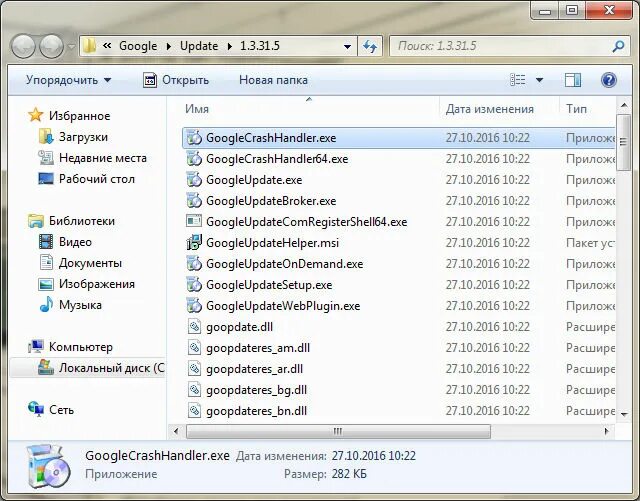
Task: Click vertical scrollbar up arrow
Action: coord(624,106)
